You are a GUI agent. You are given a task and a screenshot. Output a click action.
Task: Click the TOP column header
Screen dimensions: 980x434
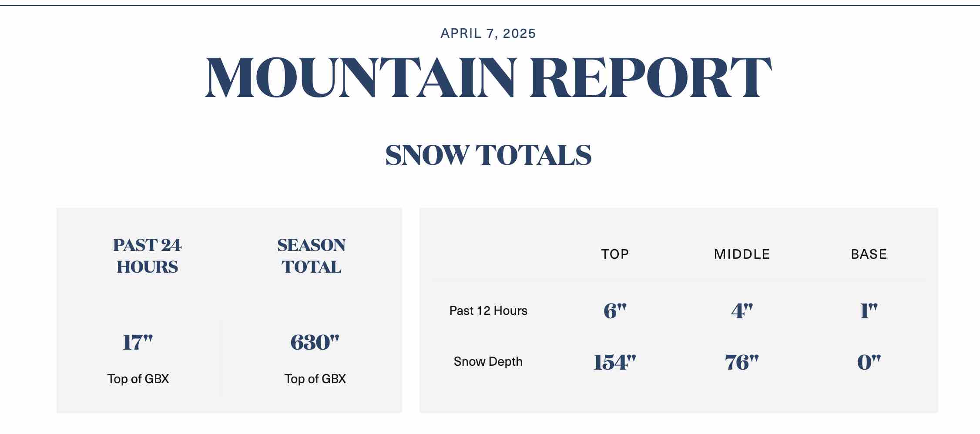coord(615,254)
